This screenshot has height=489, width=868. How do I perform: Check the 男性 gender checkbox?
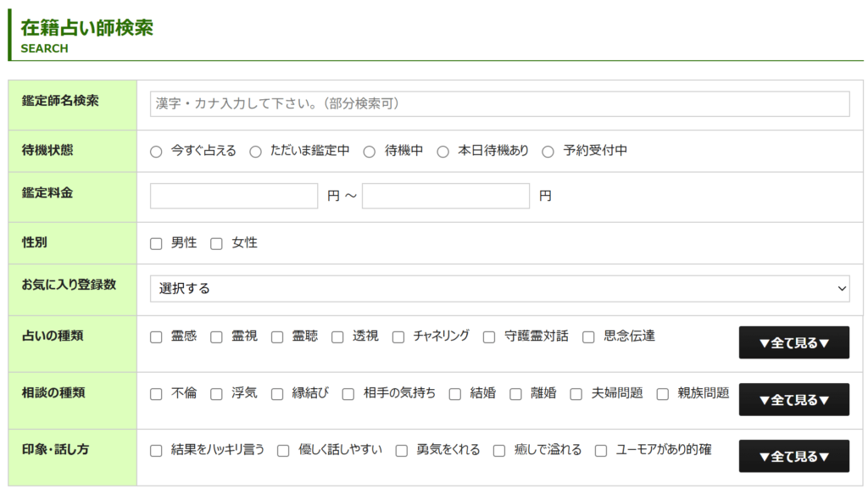click(x=156, y=242)
